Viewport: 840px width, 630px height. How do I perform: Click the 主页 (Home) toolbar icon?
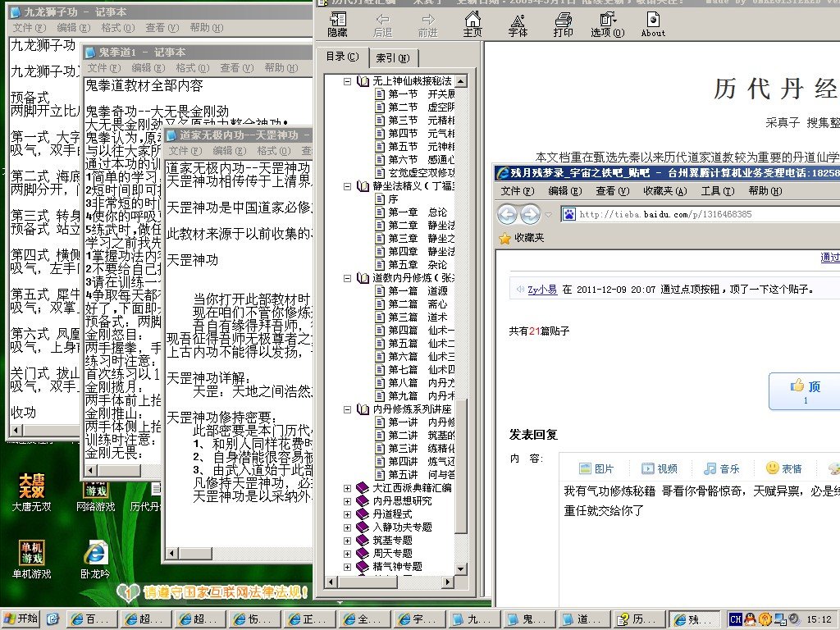click(472, 25)
